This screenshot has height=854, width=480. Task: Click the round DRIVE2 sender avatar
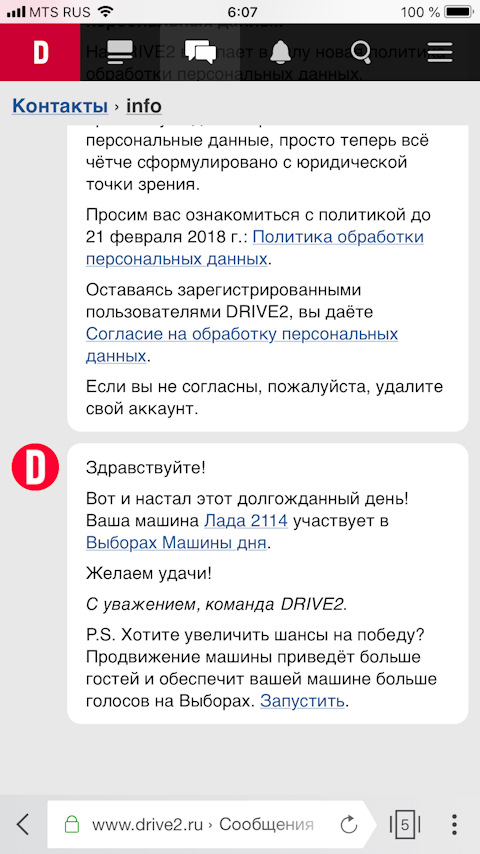[x=35, y=467]
